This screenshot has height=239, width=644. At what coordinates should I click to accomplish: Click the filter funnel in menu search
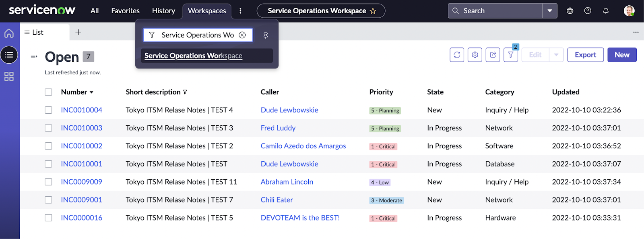click(x=152, y=35)
